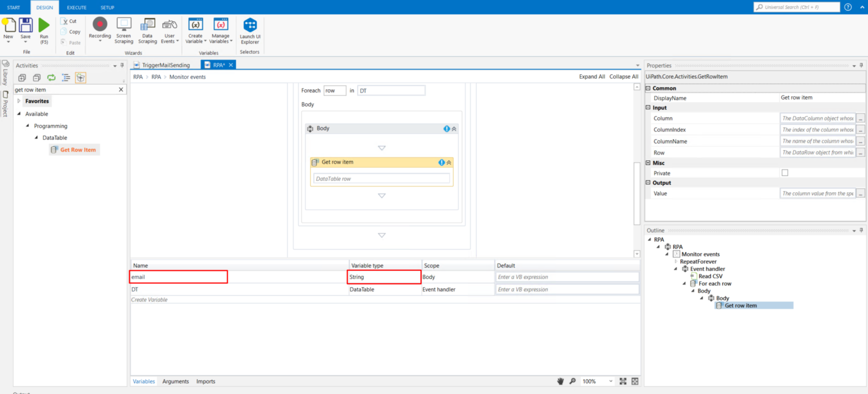This screenshot has height=394, width=868.
Task: Open the Arguments panel tab
Action: (x=176, y=381)
